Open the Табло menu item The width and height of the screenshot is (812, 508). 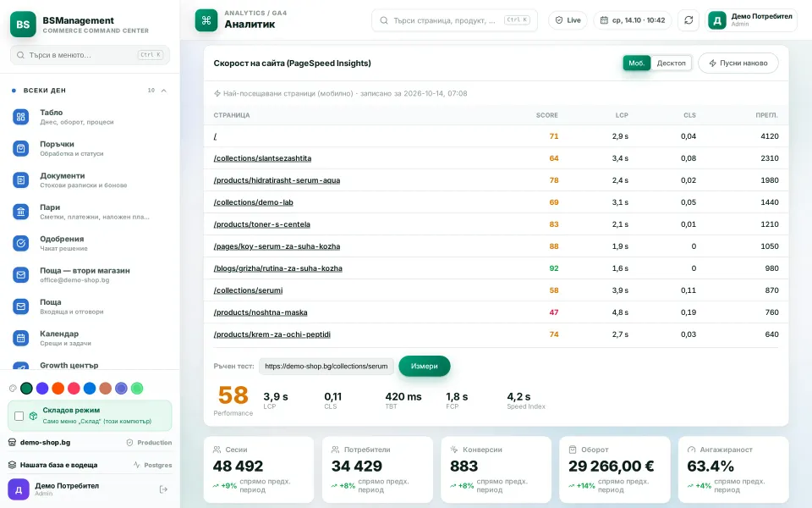91,117
